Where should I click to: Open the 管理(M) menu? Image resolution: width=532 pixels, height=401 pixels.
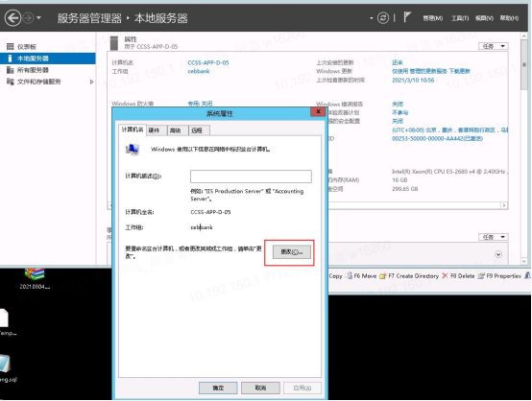pos(432,18)
